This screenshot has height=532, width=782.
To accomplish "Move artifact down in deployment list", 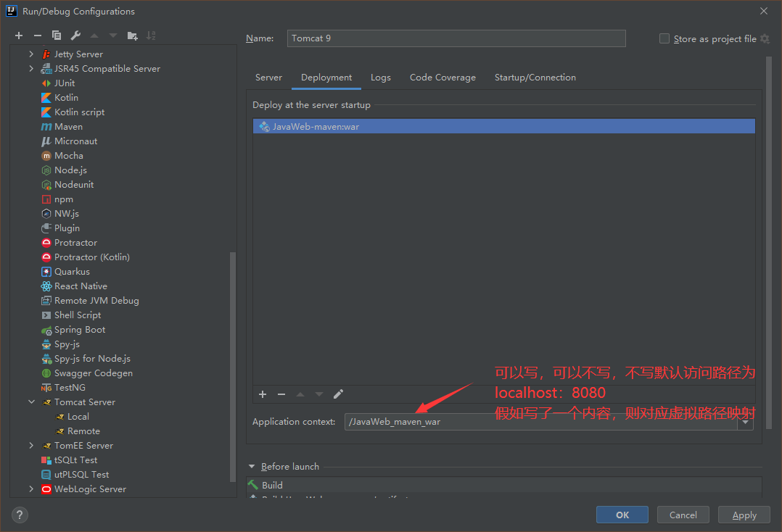I will coord(319,394).
